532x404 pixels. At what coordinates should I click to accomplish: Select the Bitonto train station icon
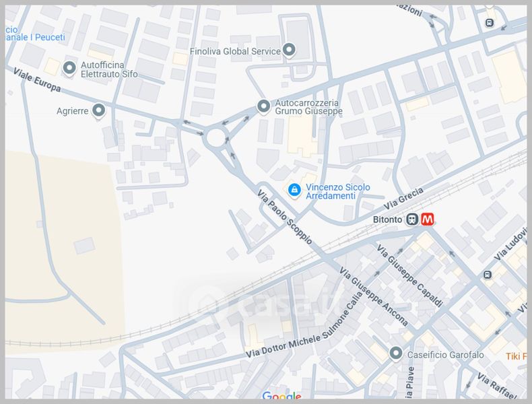pyautogui.click(x=412, y=219)
